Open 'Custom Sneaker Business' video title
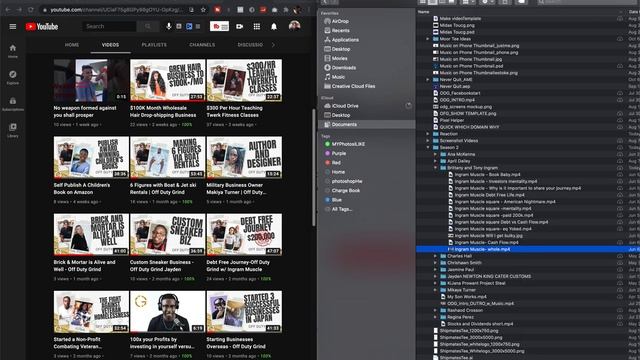Screen dimensions: 640x360 pyautogui.click(x=162, y=266)
